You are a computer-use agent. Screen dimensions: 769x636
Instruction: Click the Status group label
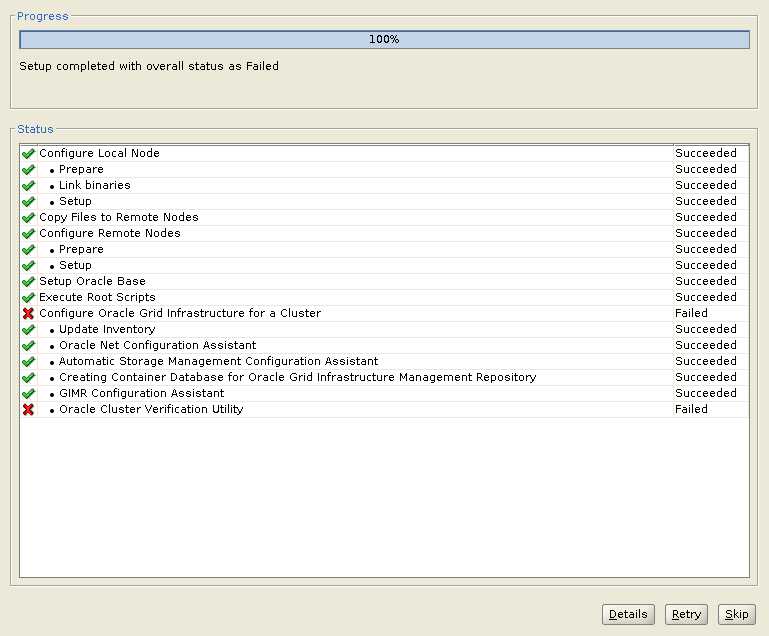(x=35, y=129)
